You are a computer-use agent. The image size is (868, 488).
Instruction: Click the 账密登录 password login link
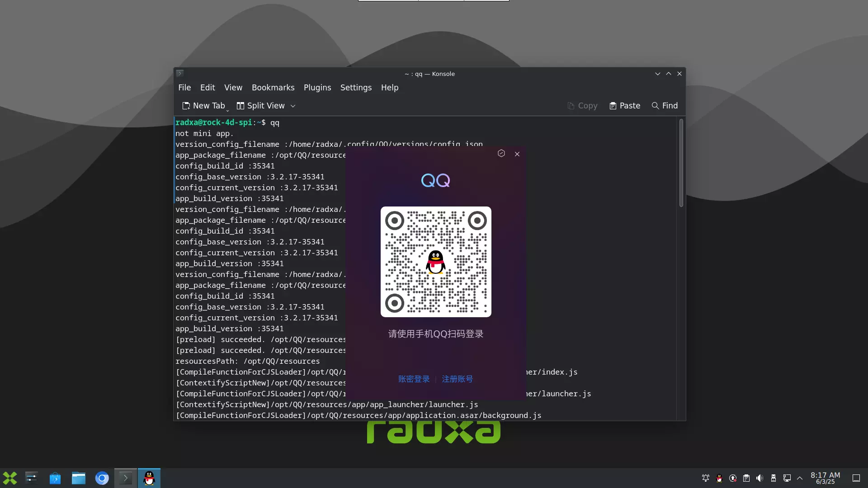tap(414, 379)
